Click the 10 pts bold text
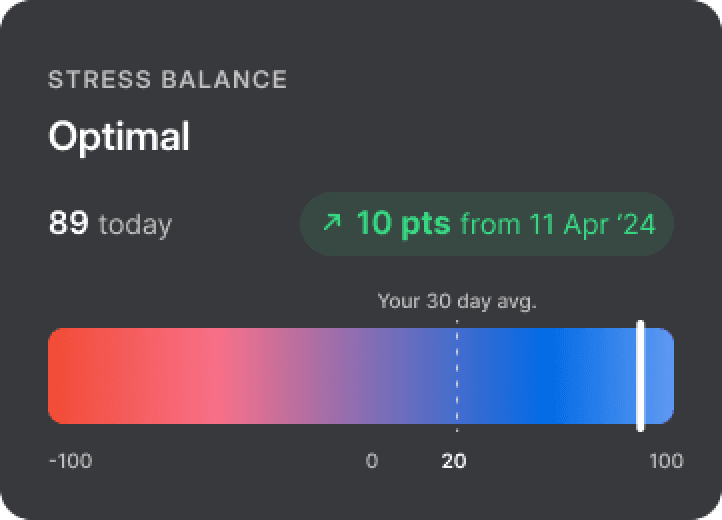Image resolution: width=722 pixels, height=520 pixels. point(403,223)
